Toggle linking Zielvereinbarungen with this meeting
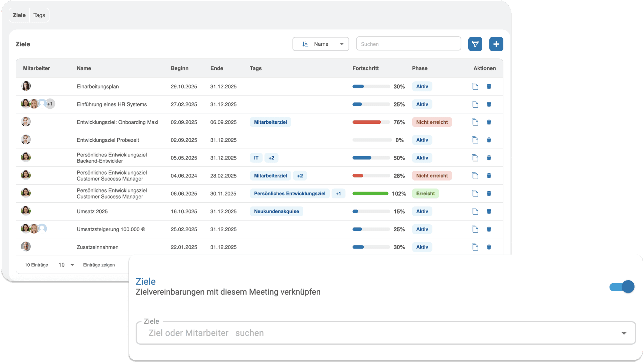Screen dimensions: 644x363 coord(622,287)
